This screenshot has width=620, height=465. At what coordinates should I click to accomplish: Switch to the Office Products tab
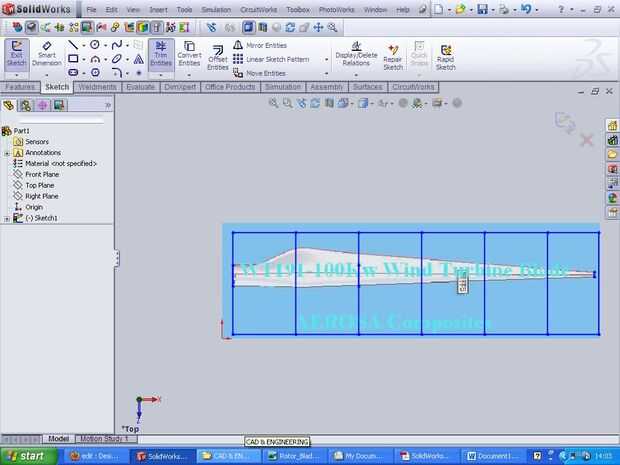point(230,87)
